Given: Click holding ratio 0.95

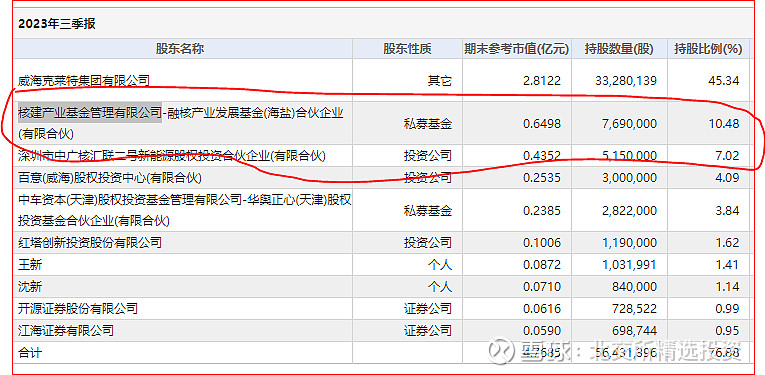Looking at the screenshot, I should click(728, 331).
